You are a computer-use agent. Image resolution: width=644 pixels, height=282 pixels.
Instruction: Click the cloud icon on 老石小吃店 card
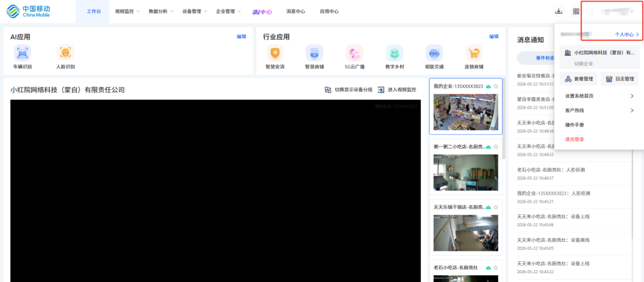(x=488, y=268)
